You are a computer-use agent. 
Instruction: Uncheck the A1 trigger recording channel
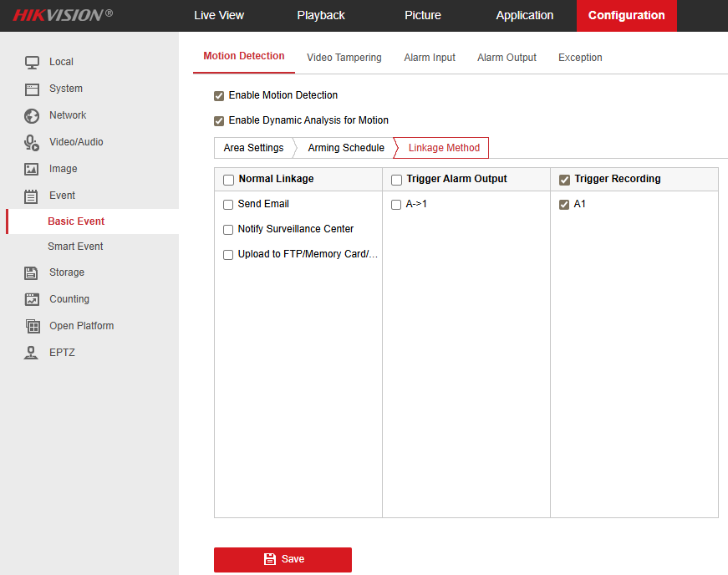564,204
